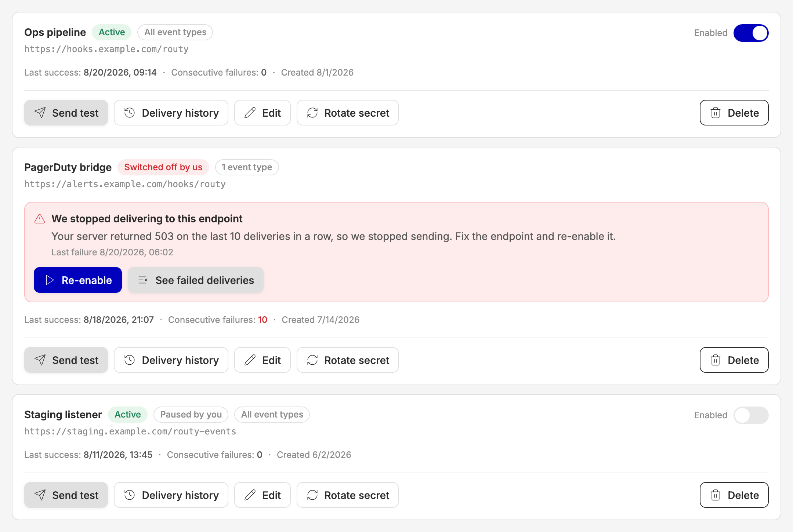Click 'Last failure 8/20/2026, 06:02' text
The height and width of the screenshot is (532, 793).
point(112,252)
